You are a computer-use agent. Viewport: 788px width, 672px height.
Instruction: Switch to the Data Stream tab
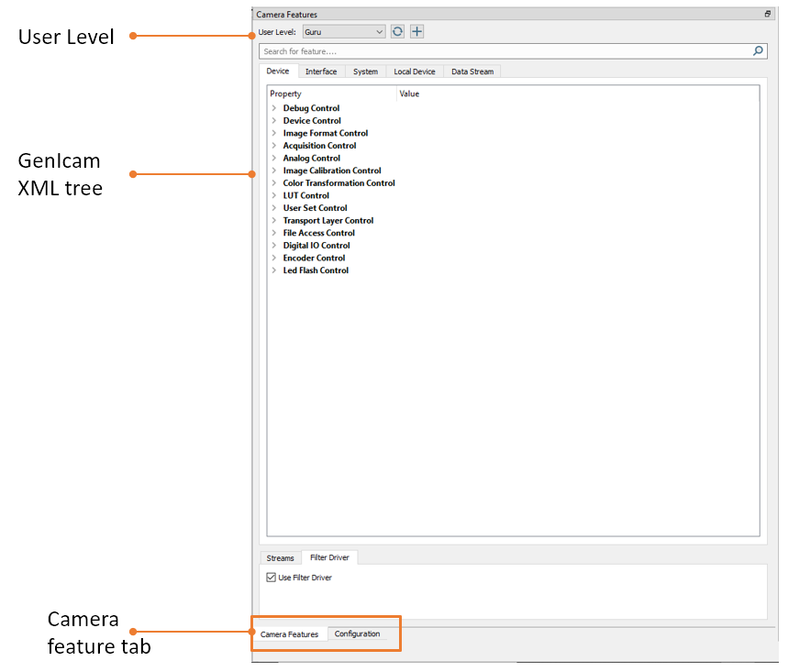pos(472,72)
